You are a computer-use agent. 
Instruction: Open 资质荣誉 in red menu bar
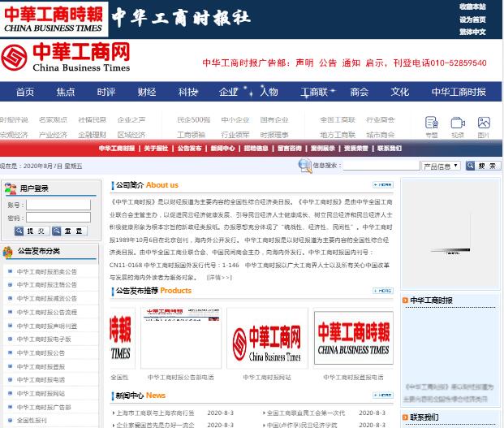pyautogui.click(x=356, y=149)
